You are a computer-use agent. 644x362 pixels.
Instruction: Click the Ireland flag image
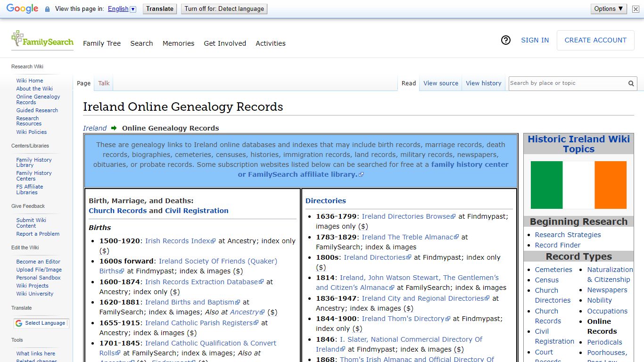tap(578, 185)
